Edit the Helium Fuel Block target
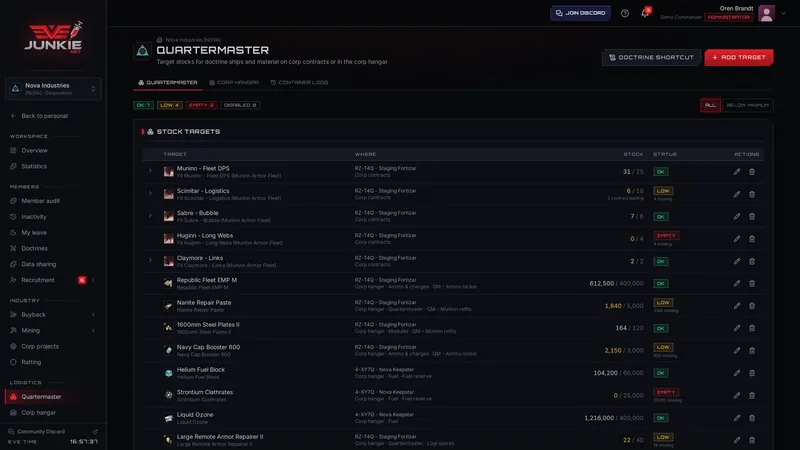The width and height of the screenshot is (800, 450). coord(737,373)
